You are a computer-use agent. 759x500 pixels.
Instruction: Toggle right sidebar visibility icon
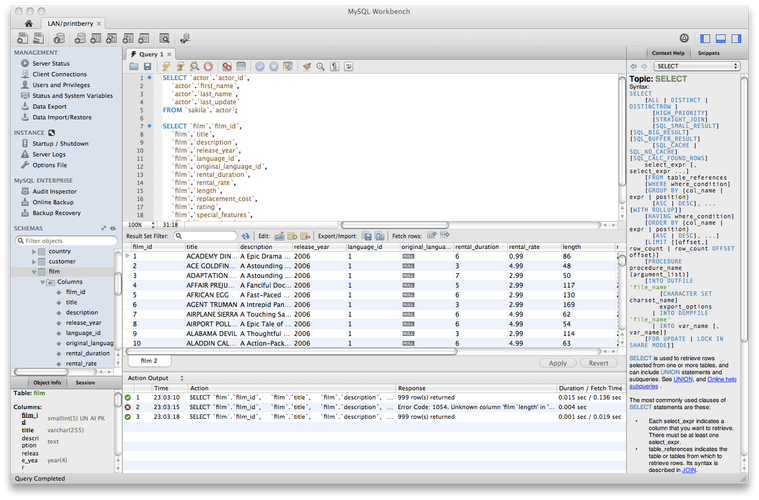point(736,38)
